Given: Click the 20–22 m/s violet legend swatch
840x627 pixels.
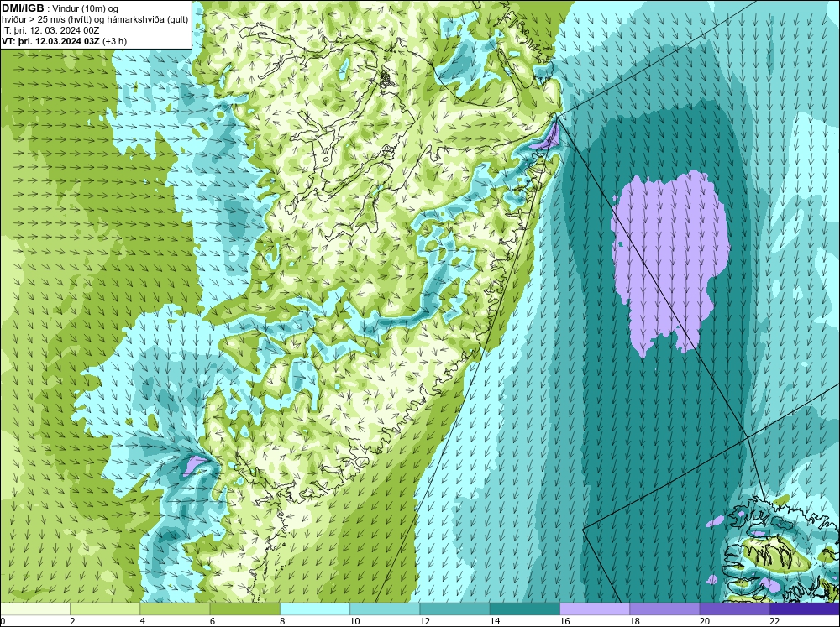Looking at the screenshot, I should (x=734, y=609).
